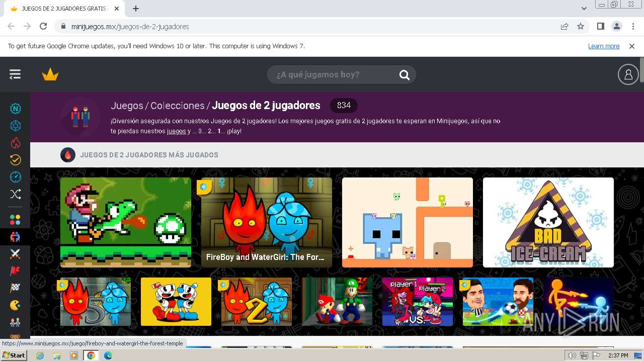Open the blue cat puzzle game thumbnail

click(x=408, y=222)
